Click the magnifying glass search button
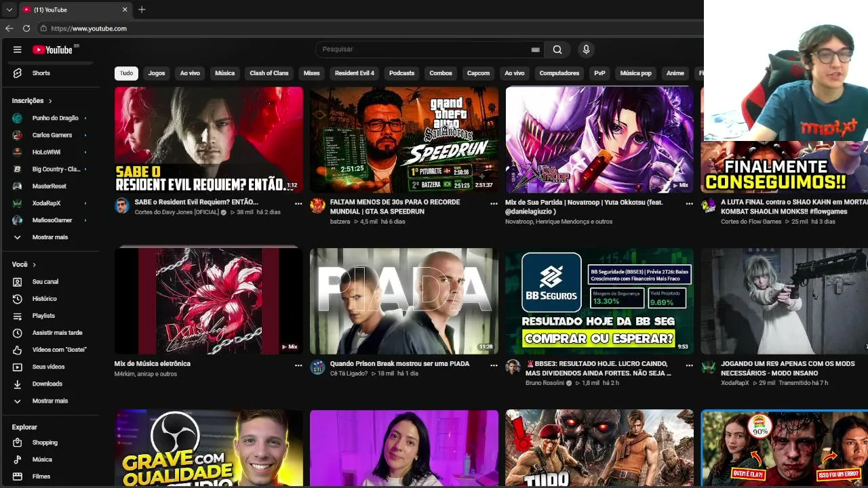Screen dimensions: 868x488 coord(557,49)
